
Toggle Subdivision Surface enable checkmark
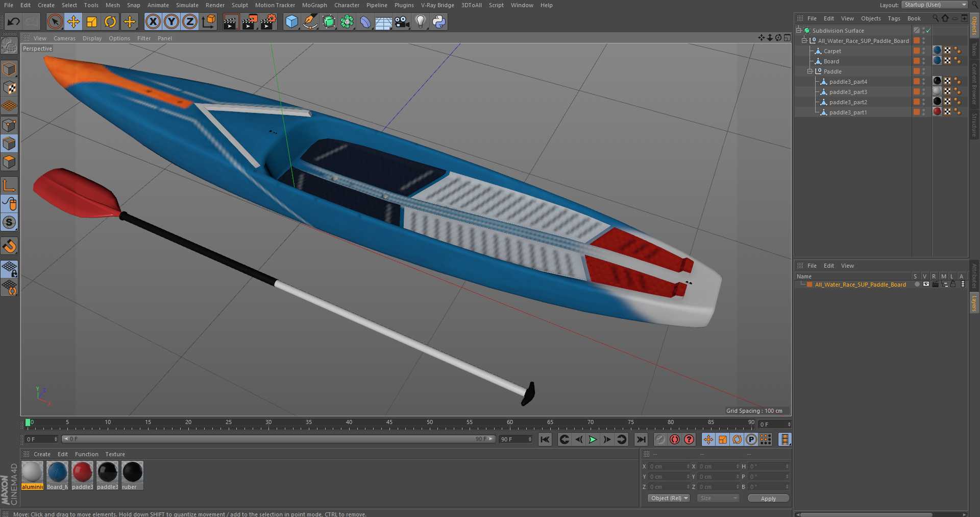(x=928, y=31)
